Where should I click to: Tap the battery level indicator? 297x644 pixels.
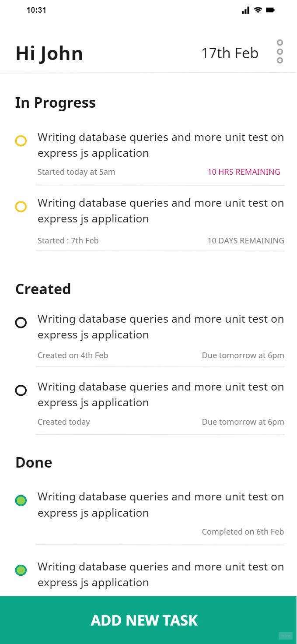pos(269,10)
